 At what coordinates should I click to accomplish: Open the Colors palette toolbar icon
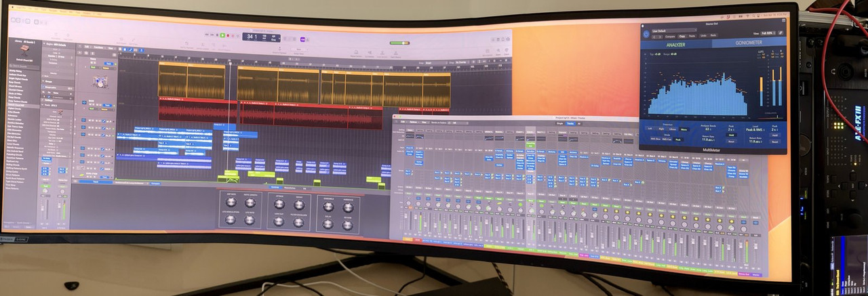click(x=507, y=51)
